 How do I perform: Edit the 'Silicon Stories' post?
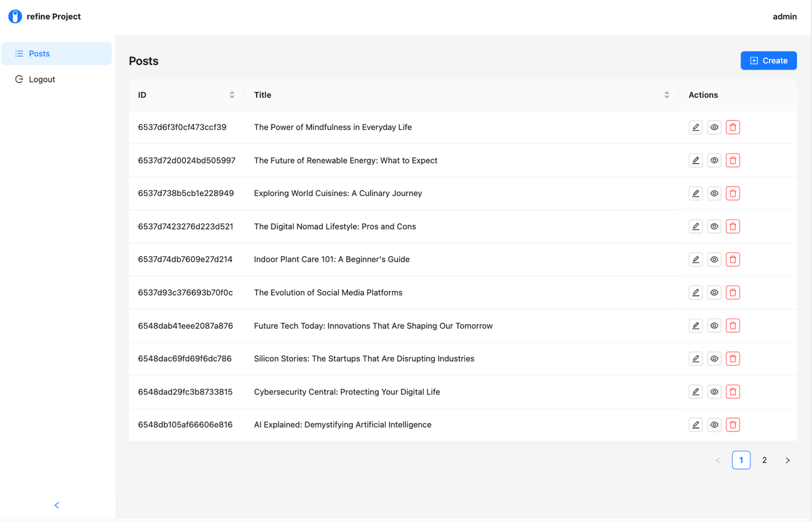tap(695, 358)
